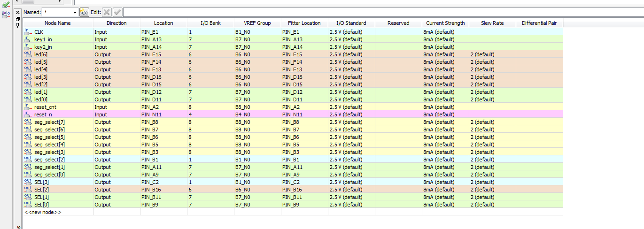Click the Differential Pair column header
This screenshot has width=644, height=229.
539,23
